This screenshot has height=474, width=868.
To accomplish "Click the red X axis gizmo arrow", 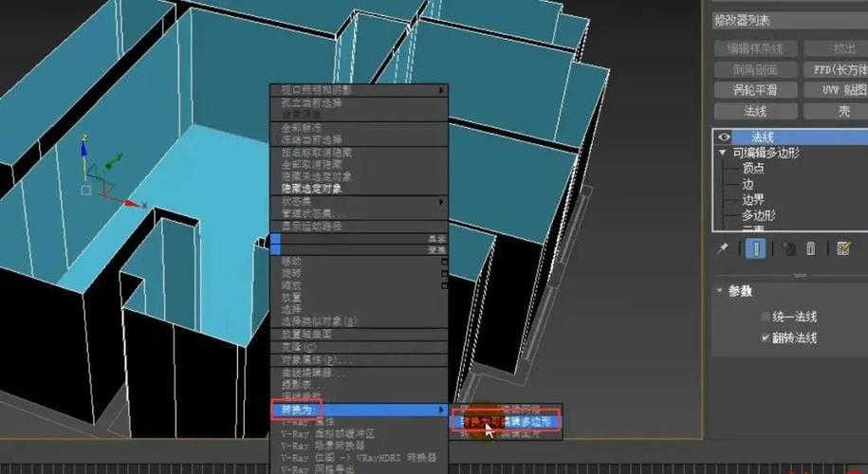I will [x=132, y=204].
